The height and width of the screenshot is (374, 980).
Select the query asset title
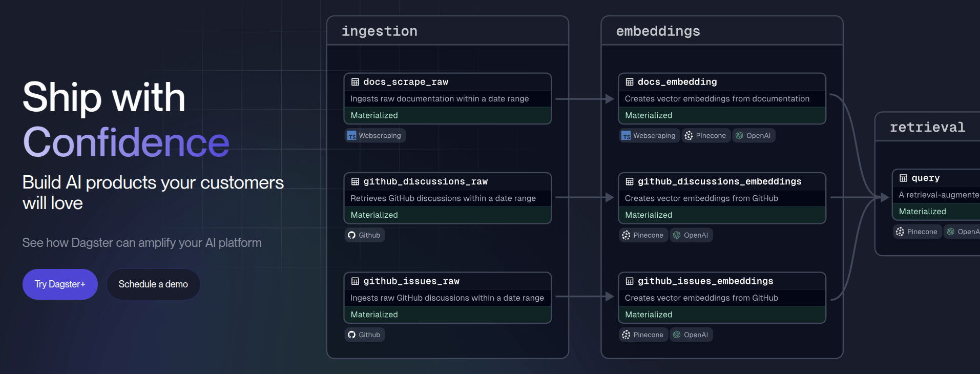926,178
